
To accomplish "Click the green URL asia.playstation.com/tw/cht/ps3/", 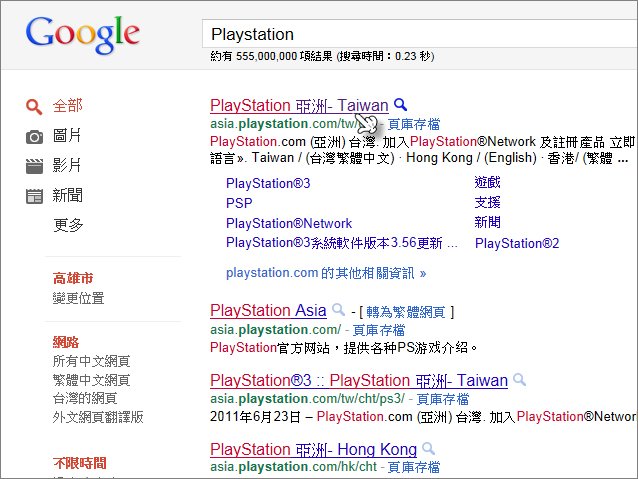I will [308, 399].
